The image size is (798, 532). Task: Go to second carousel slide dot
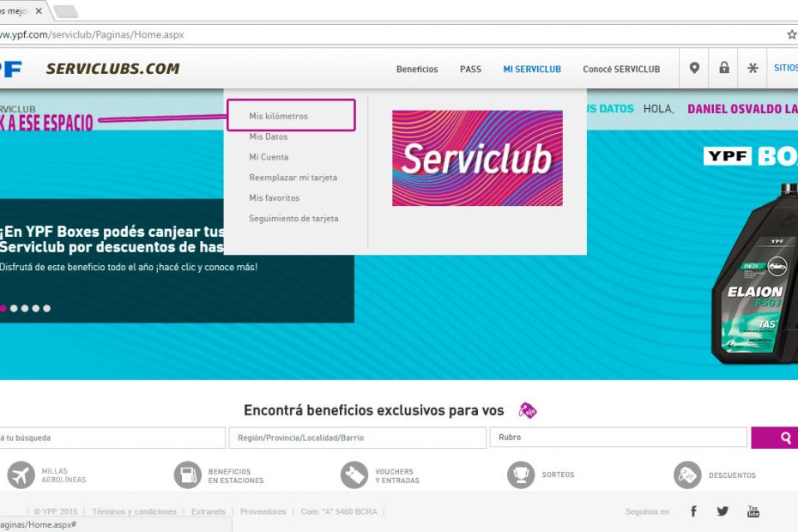[x=14, y=308]
